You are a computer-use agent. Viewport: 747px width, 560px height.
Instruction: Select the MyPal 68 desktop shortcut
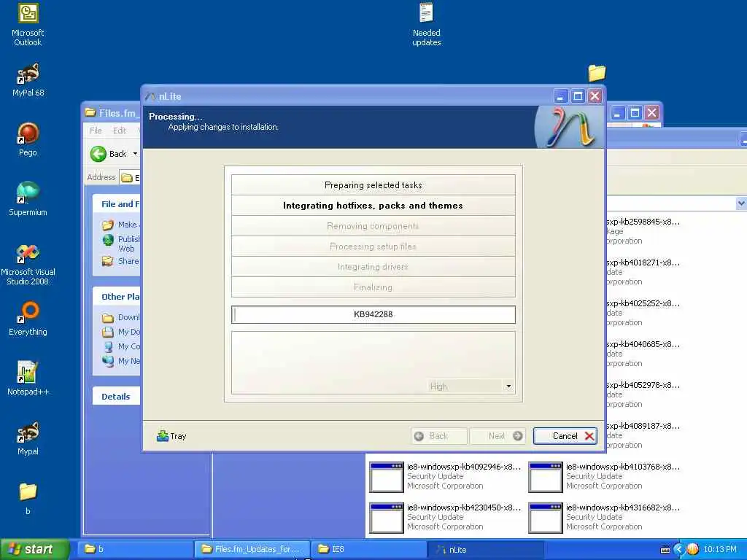28,80
